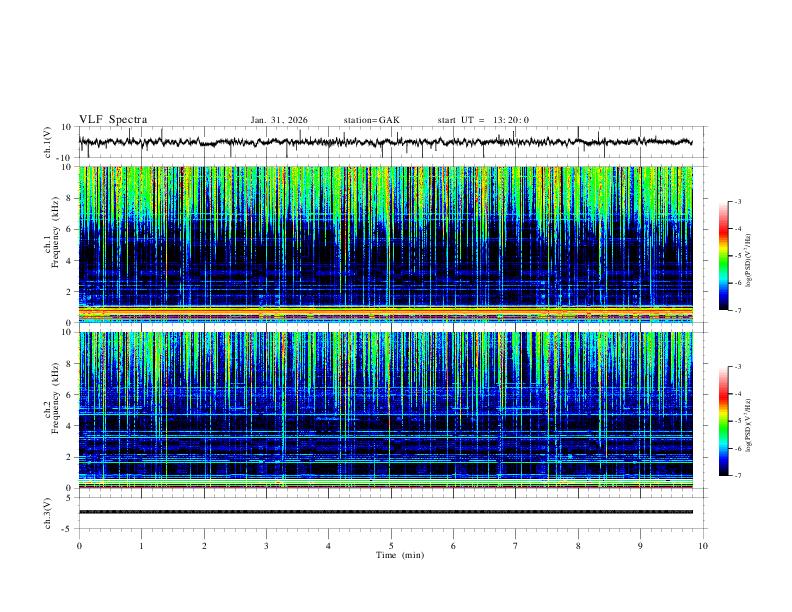
Task: Click the ch.2 spectrogram color scale bar
Action: coord(723,421)
